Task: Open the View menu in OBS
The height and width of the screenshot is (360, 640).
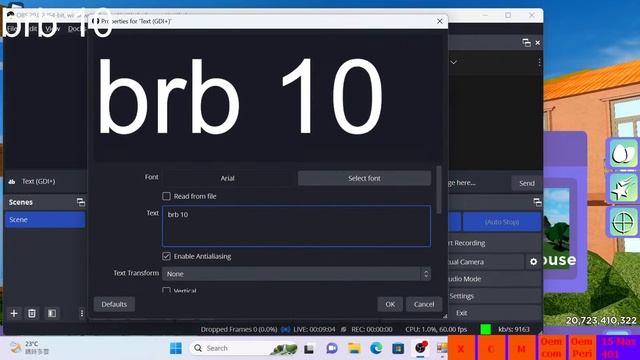Action: pyautogui.click(x=52, y=29)
